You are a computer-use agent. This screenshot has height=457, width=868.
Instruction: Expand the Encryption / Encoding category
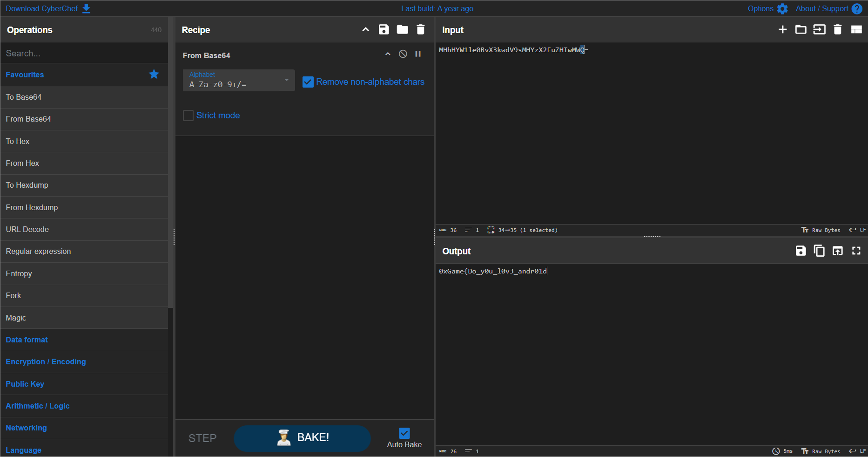pos(46,362)
